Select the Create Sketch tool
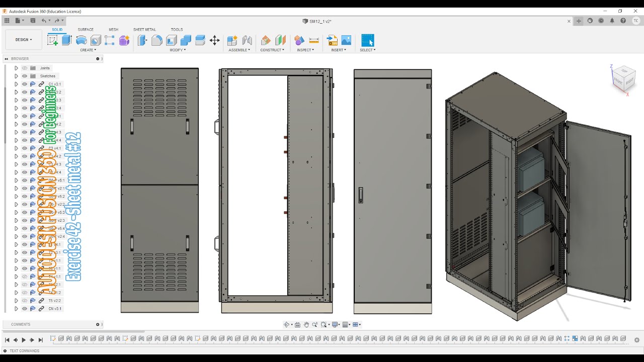Screen dimensions: 644x362 click(x=52, y=40)
